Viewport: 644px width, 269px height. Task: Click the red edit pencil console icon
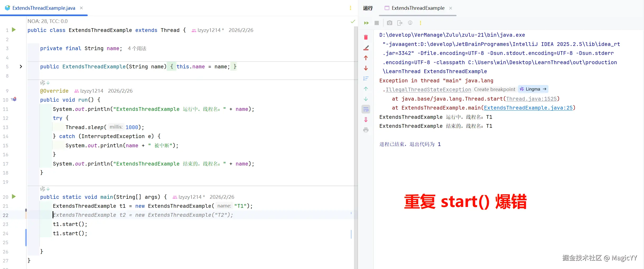tap(366, 48)
